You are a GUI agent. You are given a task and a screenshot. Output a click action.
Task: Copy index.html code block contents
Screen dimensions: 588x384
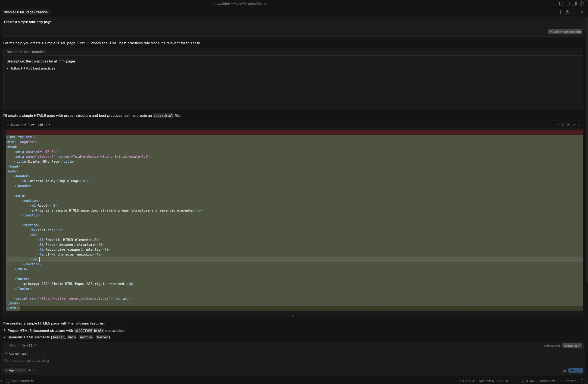pos(563,125)
